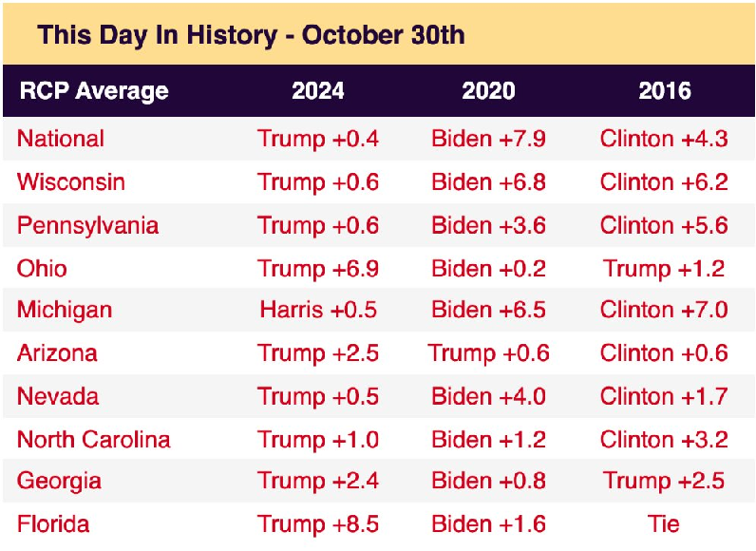Image resolution: width=756 pixels, height=551 pixels.
Task: Click the Georgia row label
Action: click(59, 482)
